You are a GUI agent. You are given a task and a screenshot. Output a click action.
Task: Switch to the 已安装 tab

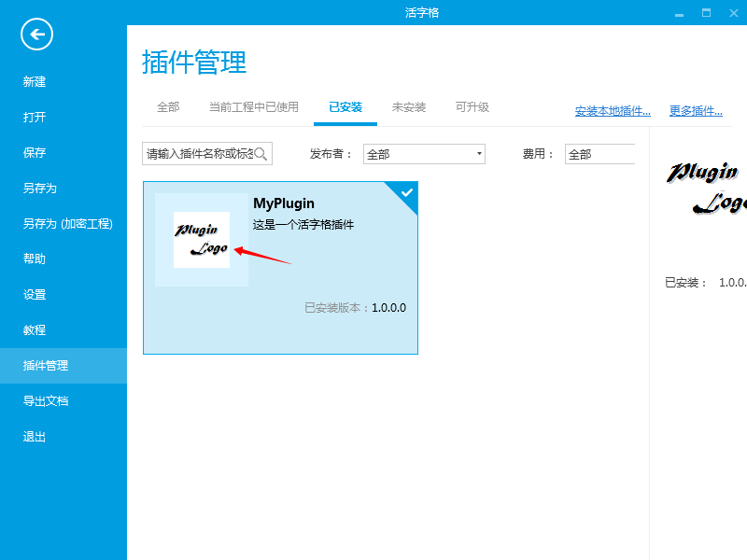click(345, 107)
